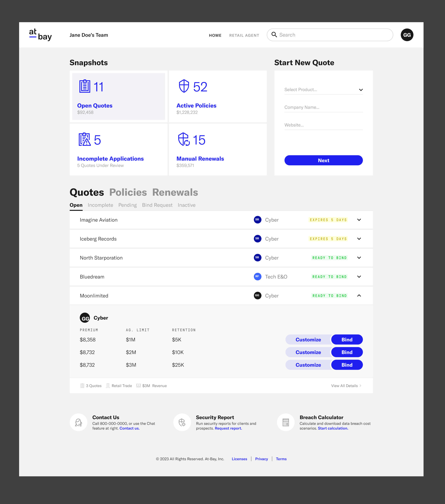Screen dimensions: 445x504
Task: Collapse the Moonlimited quote row
Action: coord(359,296)
